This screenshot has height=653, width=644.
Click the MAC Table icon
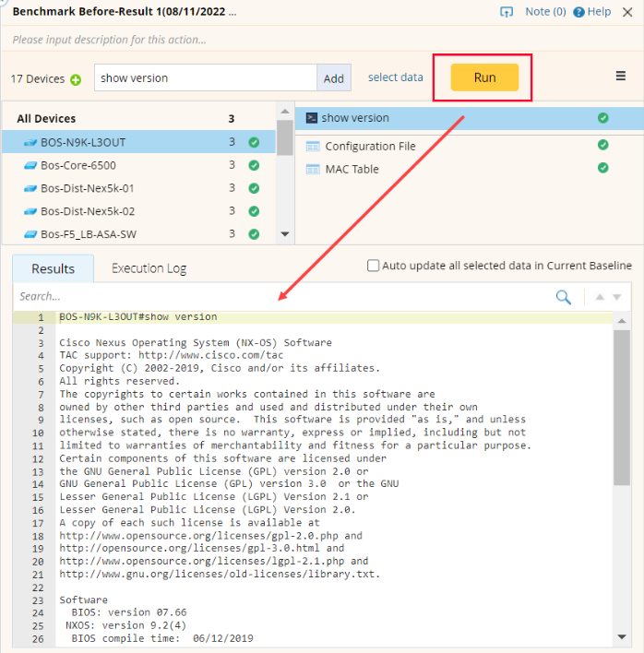point(313,169)
